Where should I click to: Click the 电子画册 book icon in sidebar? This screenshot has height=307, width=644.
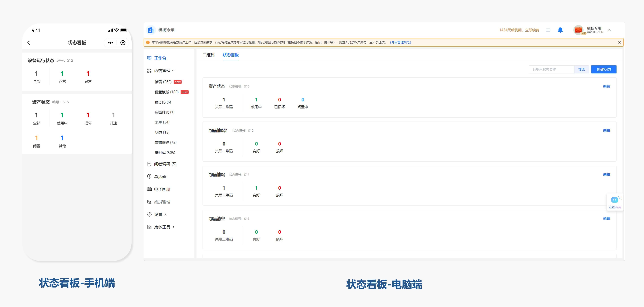click(149, 189)
